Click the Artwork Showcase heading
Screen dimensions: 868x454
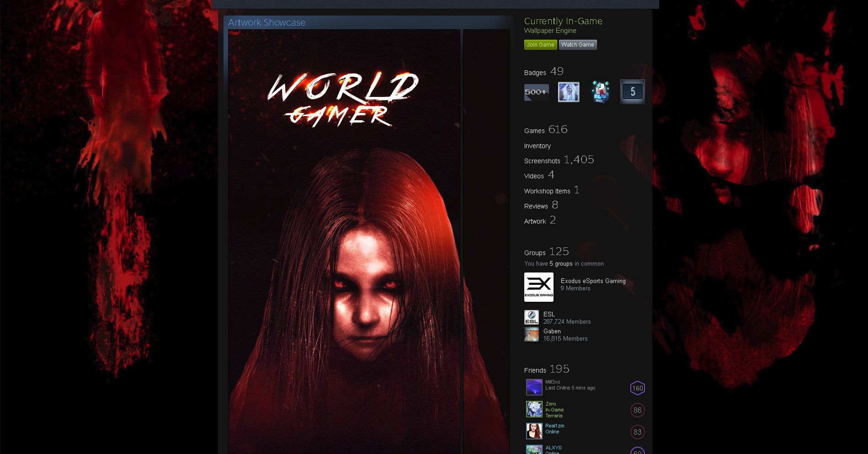coord(267,22)
